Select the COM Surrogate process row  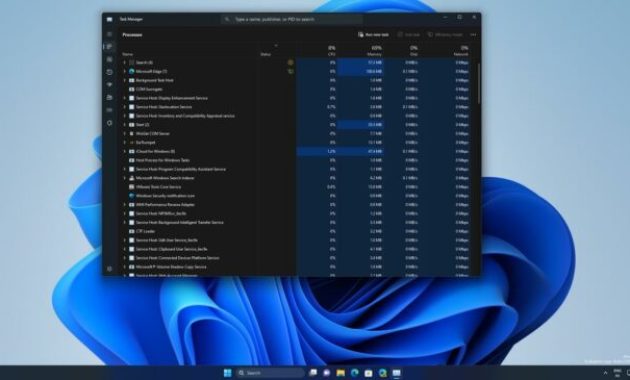coord(297,89)
